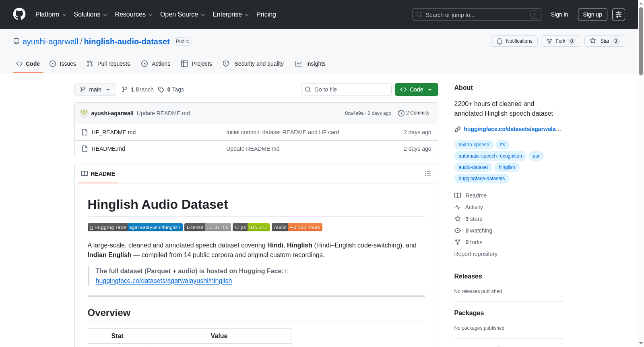
Task: Click the Hugging Face badge
Action: (135, 227)
